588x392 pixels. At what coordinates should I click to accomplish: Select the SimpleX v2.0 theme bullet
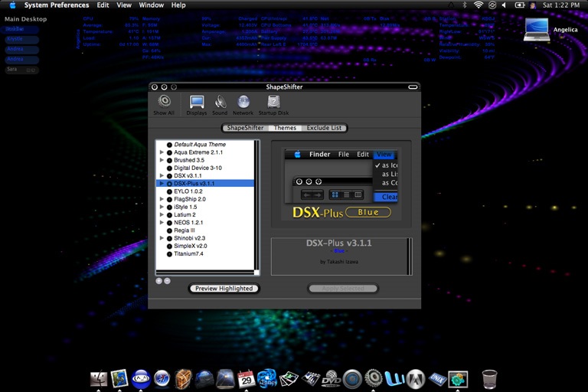(169, 246)
